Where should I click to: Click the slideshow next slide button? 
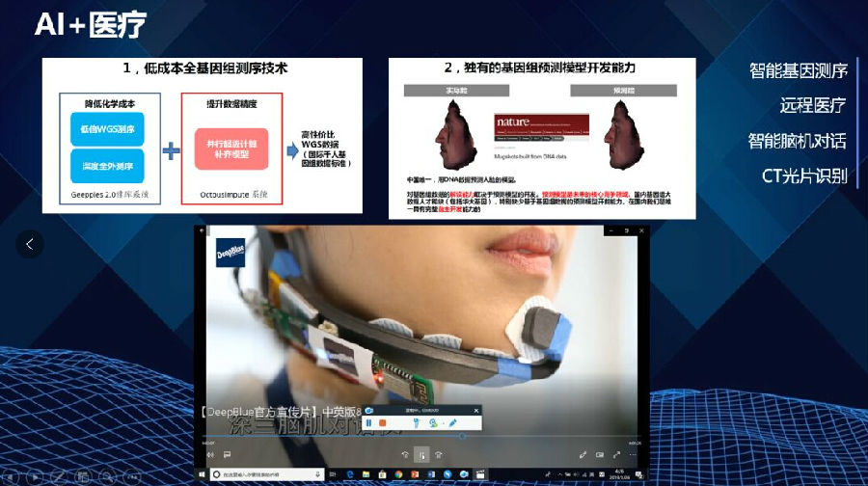click(35, 476)
